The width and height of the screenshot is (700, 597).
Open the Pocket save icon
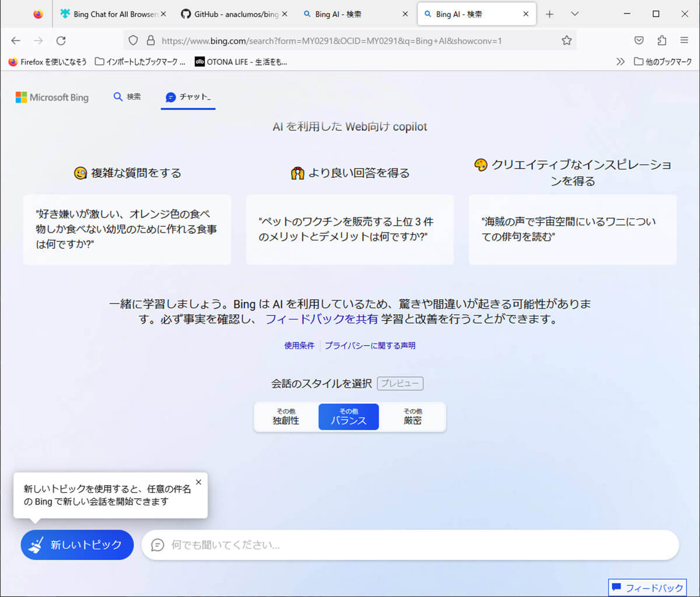(x=639, y=40)
